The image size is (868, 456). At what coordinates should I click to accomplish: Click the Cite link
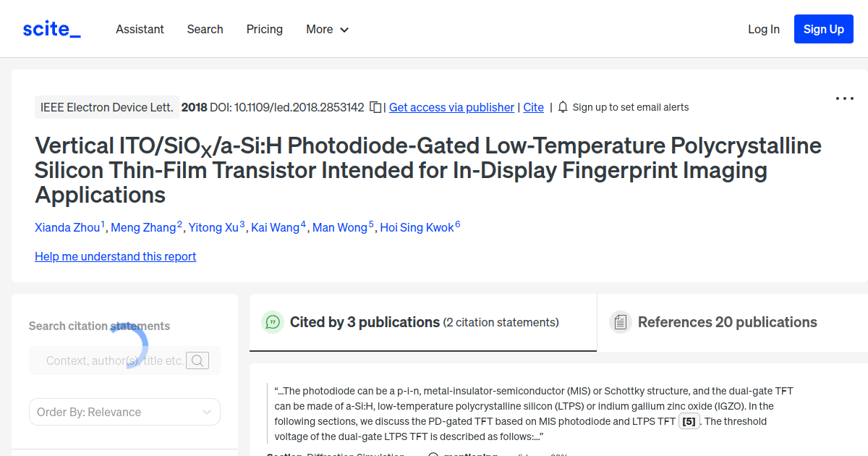tap(533, 106)
